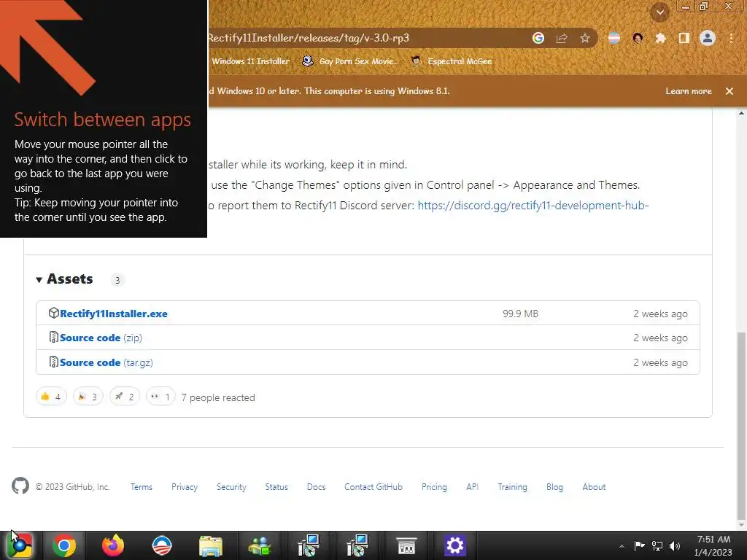Toggle the thumbs up reaction
The width and height of the screenshot is (747, 560).
(51, 397)
